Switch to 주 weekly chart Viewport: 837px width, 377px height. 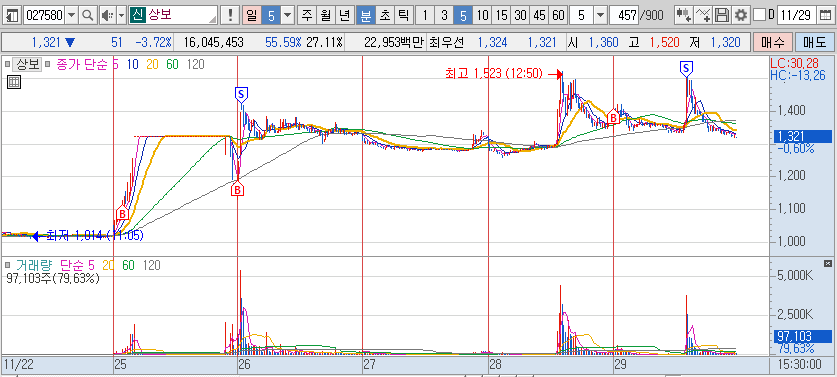[306, 15]
